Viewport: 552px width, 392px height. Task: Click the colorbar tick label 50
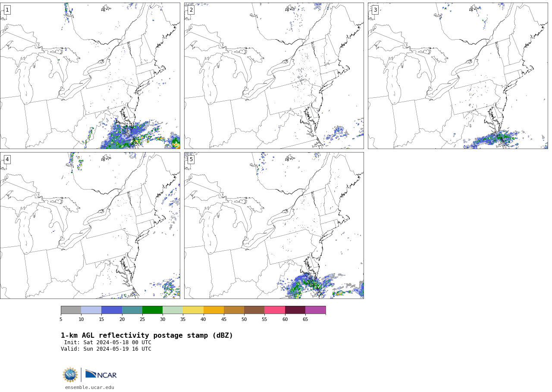(244, 319)
